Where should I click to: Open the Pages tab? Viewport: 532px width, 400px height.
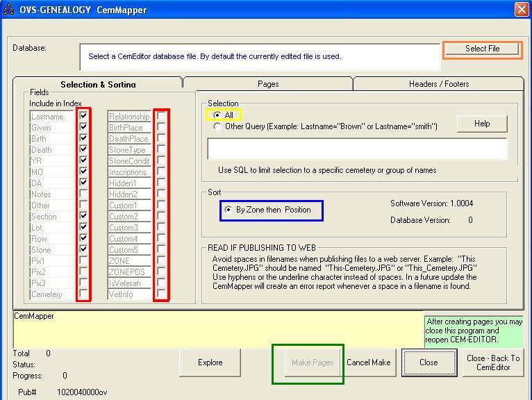[268, 84]
